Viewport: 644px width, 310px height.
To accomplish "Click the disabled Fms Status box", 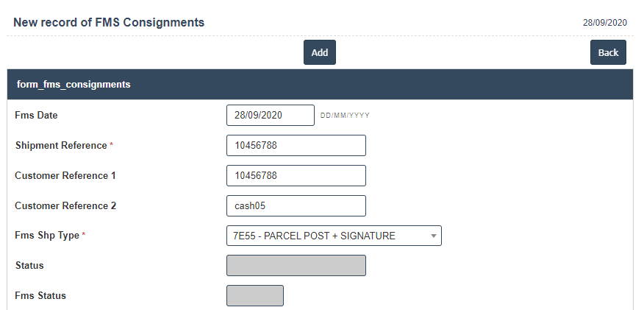I will 254,296.
